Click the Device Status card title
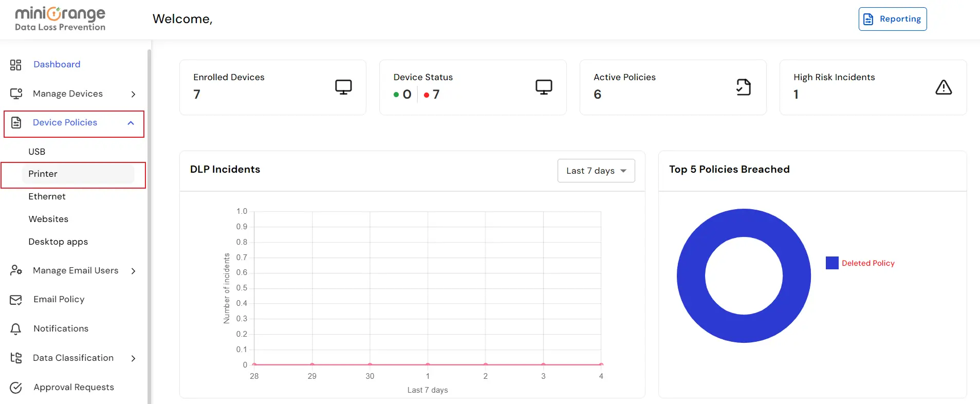The height and width of the screenshot is (404, 980). pyautogui.click(x=423, y=77)
